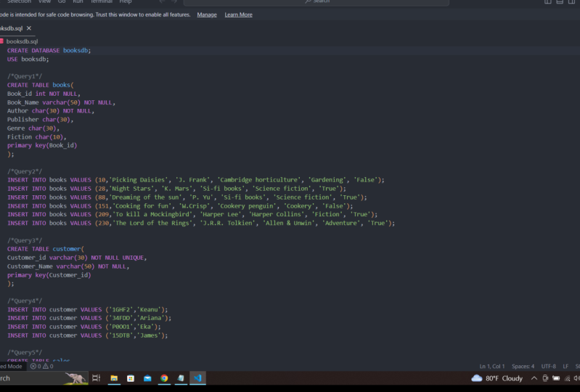Close the booksdb.sql editor tab

coord(29,28)
